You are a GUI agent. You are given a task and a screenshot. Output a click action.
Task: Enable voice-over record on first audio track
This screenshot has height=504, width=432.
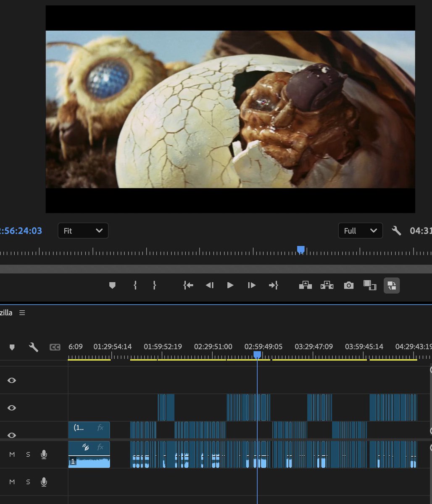[44, 454]
